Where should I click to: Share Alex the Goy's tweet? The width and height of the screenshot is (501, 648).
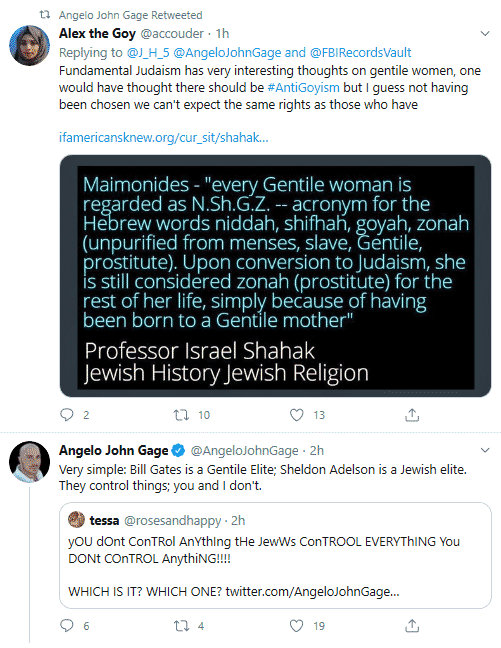pos(412,415)
